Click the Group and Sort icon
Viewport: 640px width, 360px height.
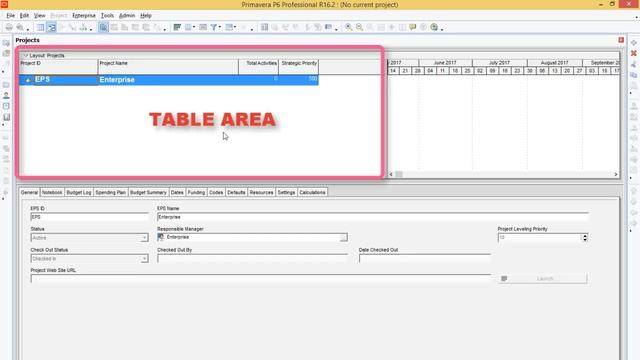(x=229, y=27)
